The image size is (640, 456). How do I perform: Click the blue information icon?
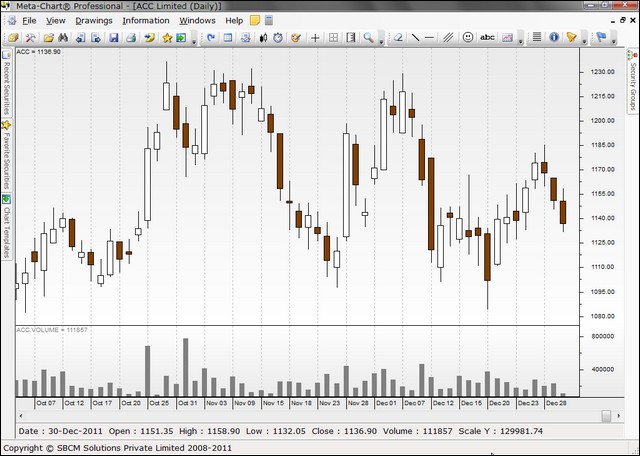(554, 38)
